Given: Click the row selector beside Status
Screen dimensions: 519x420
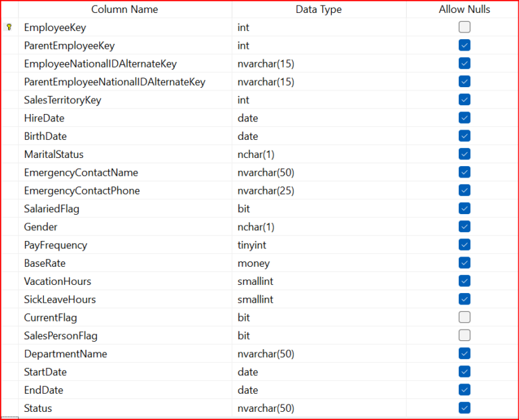Looking at the screenshot, I should [x=10, y=408].
